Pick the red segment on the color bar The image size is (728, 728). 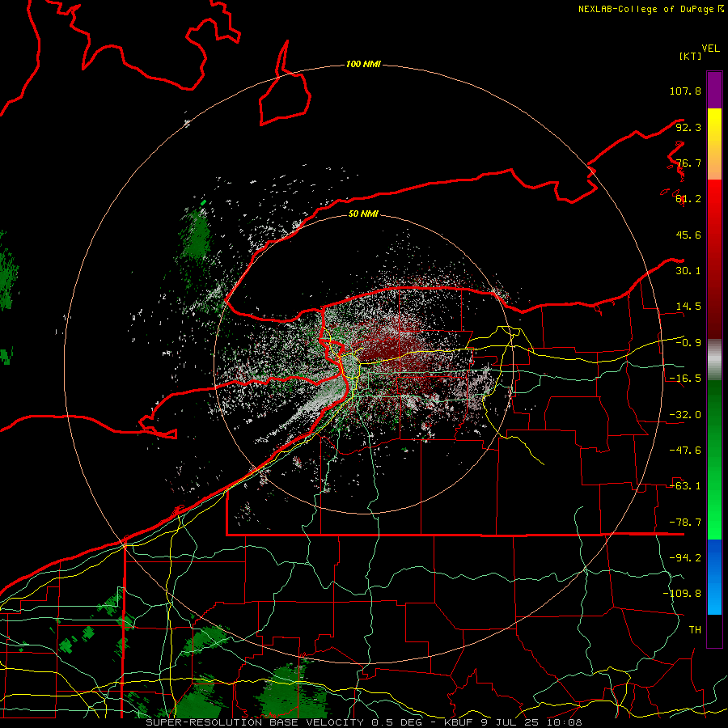714,259
